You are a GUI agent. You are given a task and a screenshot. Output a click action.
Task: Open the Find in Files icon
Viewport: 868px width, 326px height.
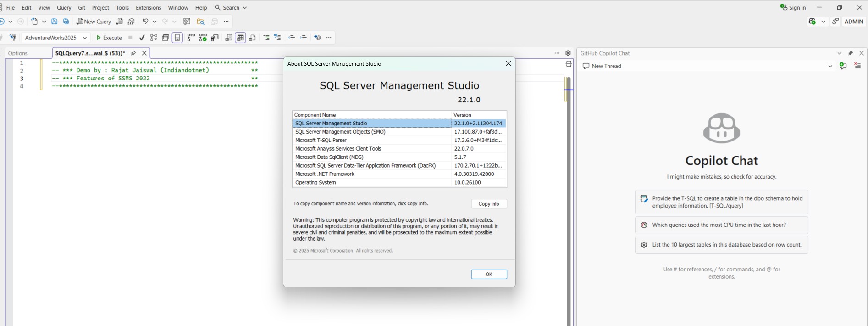pos(200,22)
